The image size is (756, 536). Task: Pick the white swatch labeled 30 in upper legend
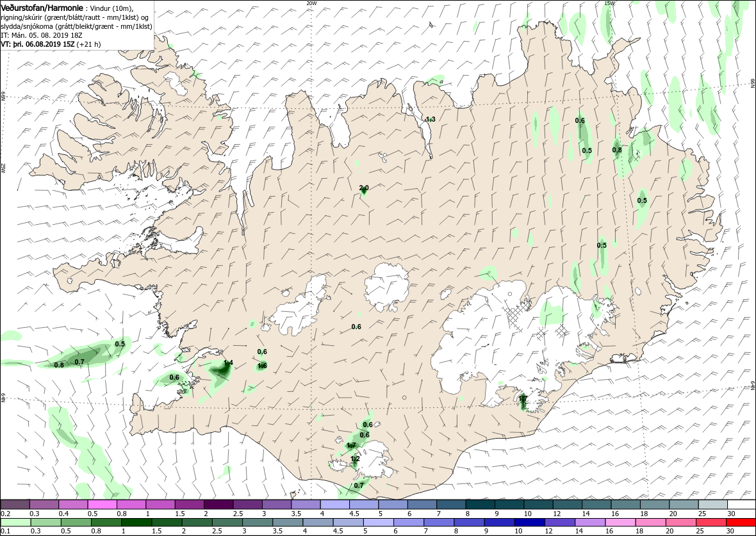(741, 505)
